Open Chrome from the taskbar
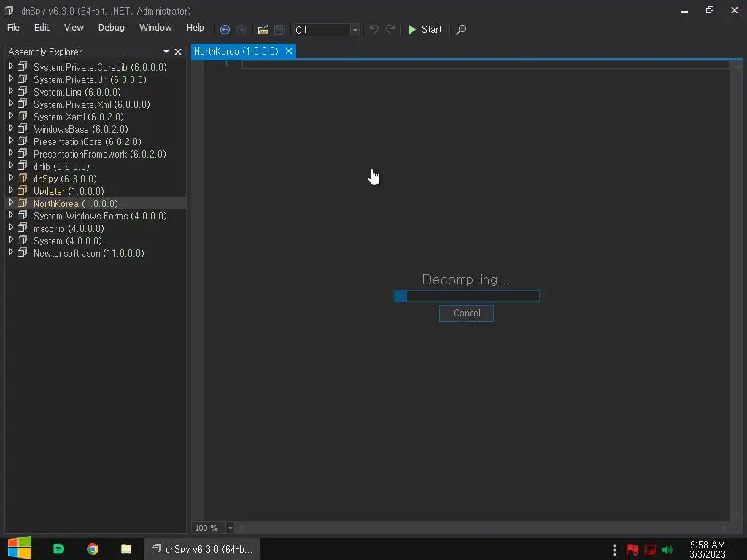Image resolution: width=747 pixels, height=560 pixels. tap(93, 549)
